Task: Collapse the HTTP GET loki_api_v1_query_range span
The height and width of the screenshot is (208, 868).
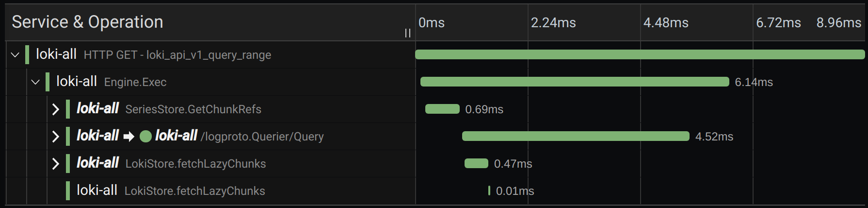Action: tap(15, 55)
